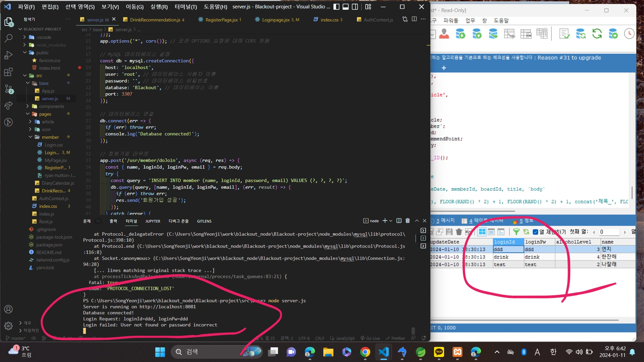Viewport: 644px width, 362px height.
Task: Open the 터미널(T) menu
Action: [x=185, y=7]
